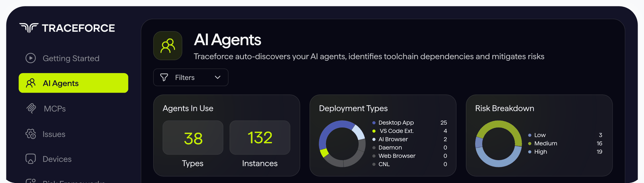Click the Traceforce logo mark
Image resolution: width=644 pixels, height=183 pixels.
pyautogui.click(x=29, y=28)
